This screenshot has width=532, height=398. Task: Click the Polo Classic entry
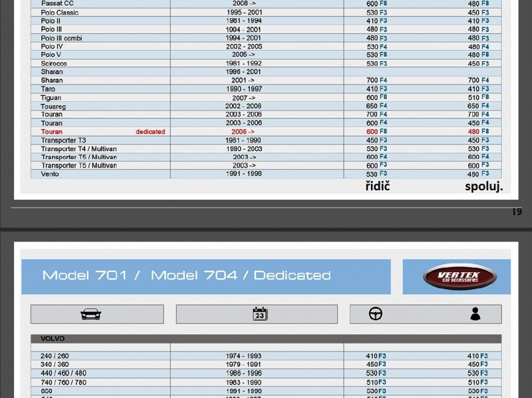coord(60,13)
